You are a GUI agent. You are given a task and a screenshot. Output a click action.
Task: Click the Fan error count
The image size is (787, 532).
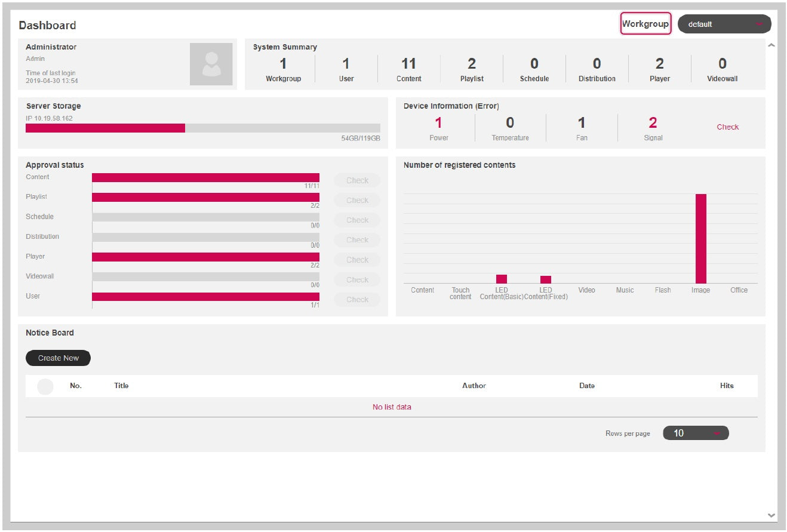coord(581,123)
